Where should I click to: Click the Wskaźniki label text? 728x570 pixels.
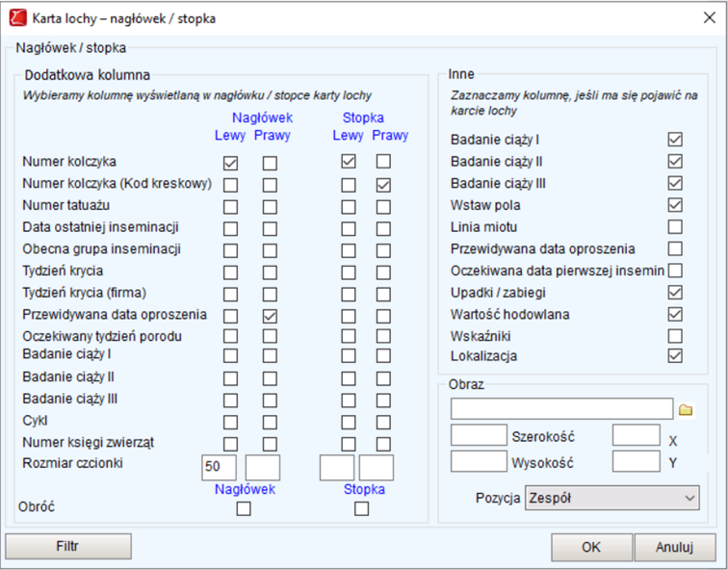click(481, 336)
